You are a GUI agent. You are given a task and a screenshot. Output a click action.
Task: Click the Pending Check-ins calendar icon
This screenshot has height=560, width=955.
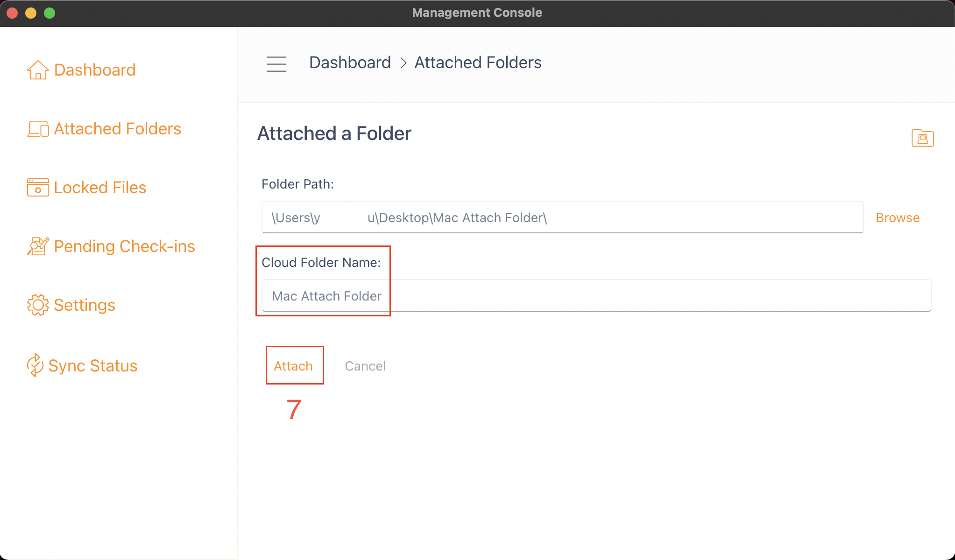tap(37, 247)
